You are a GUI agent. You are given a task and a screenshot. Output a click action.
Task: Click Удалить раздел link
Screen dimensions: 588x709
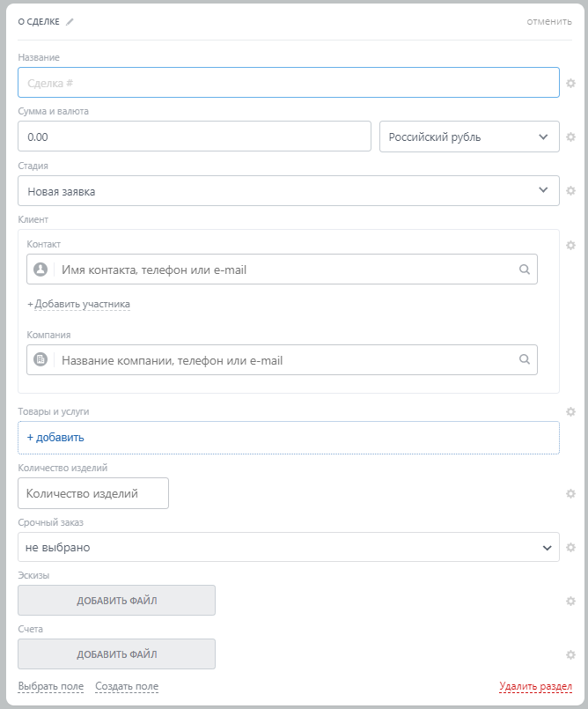point(536,686)
